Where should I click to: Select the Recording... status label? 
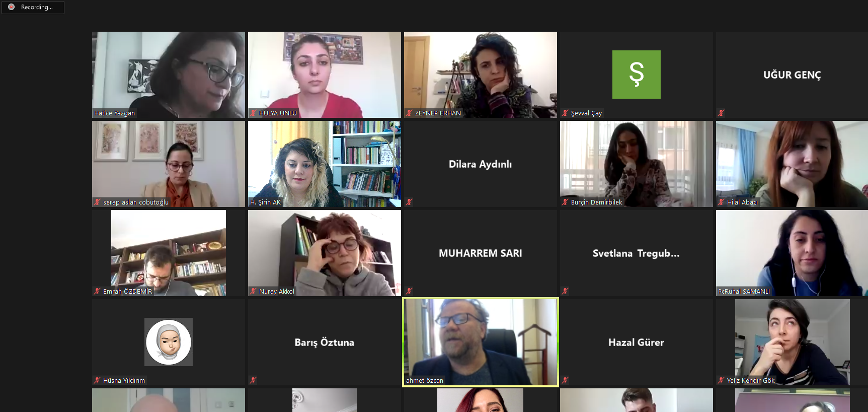point(37,7)
